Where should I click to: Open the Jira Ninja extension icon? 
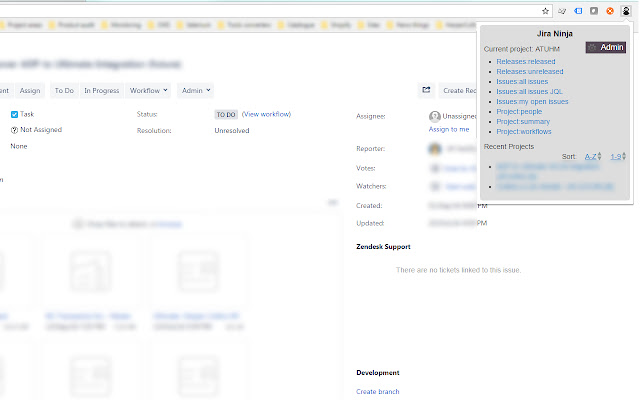pyautogui.click(x=626, y=11)
